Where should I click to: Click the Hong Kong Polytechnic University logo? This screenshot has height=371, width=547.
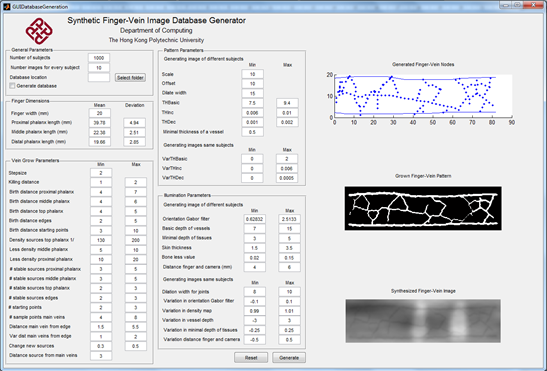click(39, 31)
